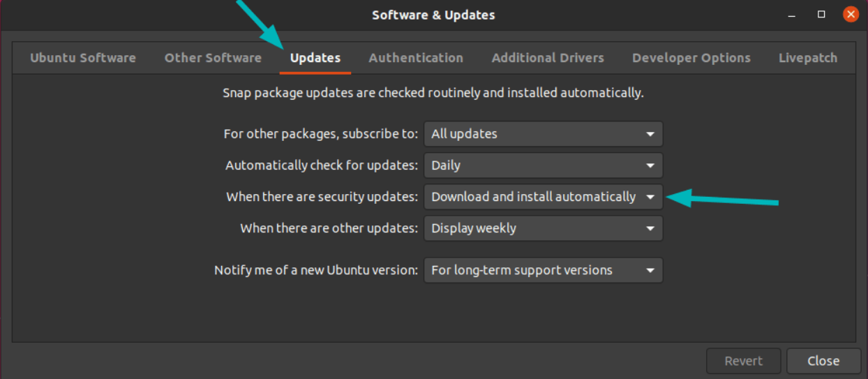Click 'When there are other updates:' label
868x379 pixels.
[x=329, y=228]
